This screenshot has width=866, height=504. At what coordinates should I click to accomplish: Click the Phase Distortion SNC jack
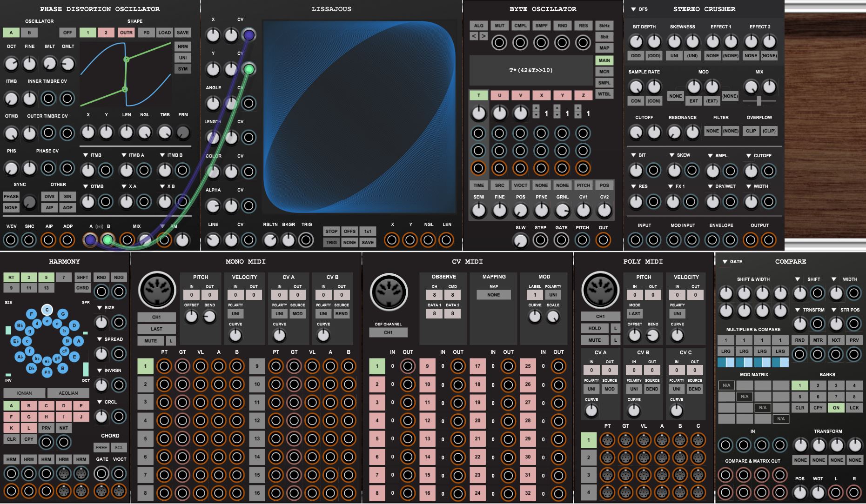(29, 240)
